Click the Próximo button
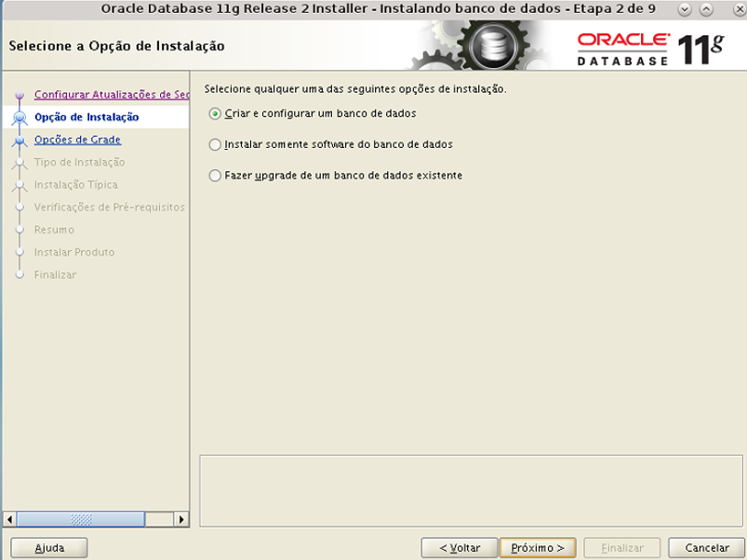The width and height of the screenshot is (747, 560). [538, 548]
